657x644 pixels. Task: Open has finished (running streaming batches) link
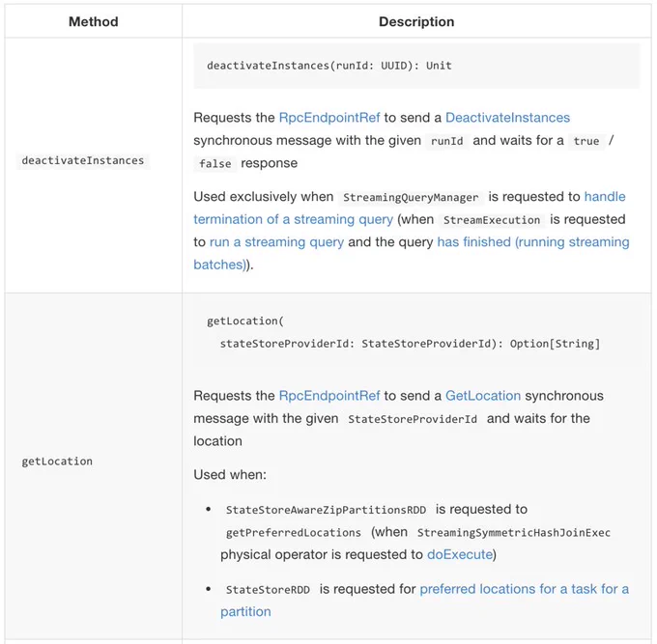[412, 253]
